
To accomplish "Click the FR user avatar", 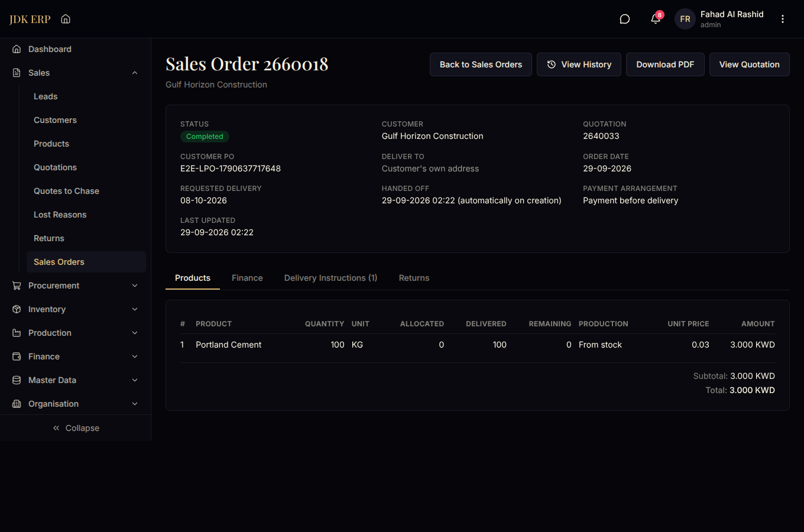I will tap(685, 19).
